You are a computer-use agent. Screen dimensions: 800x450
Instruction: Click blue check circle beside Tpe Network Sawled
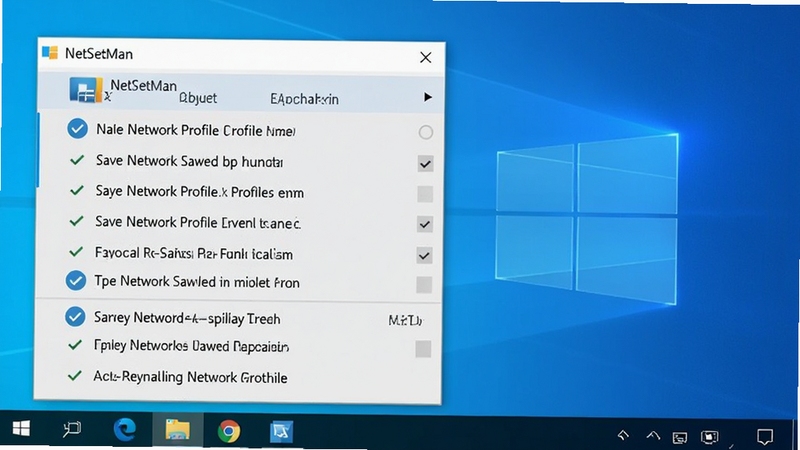tap(76, 280)
